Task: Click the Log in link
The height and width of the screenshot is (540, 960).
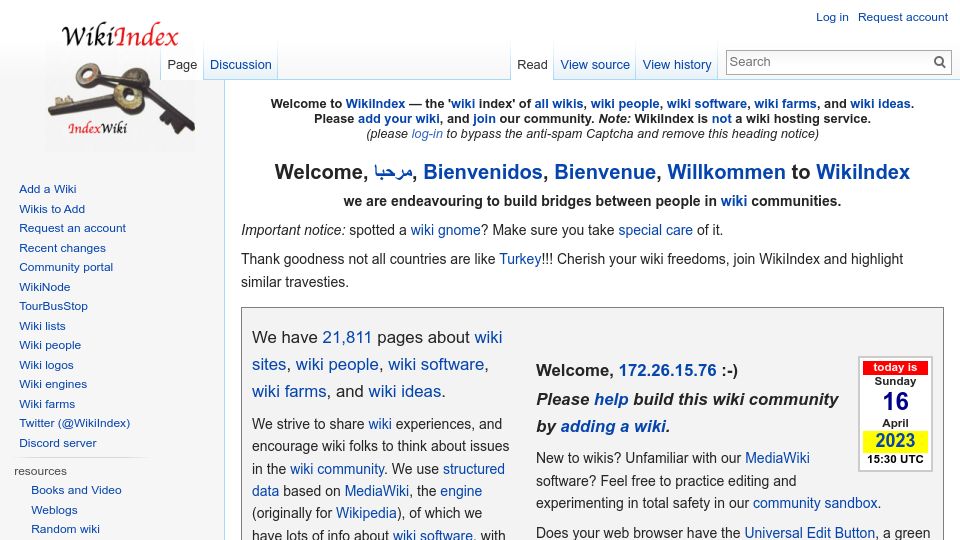Action: [x=832, y=17]
